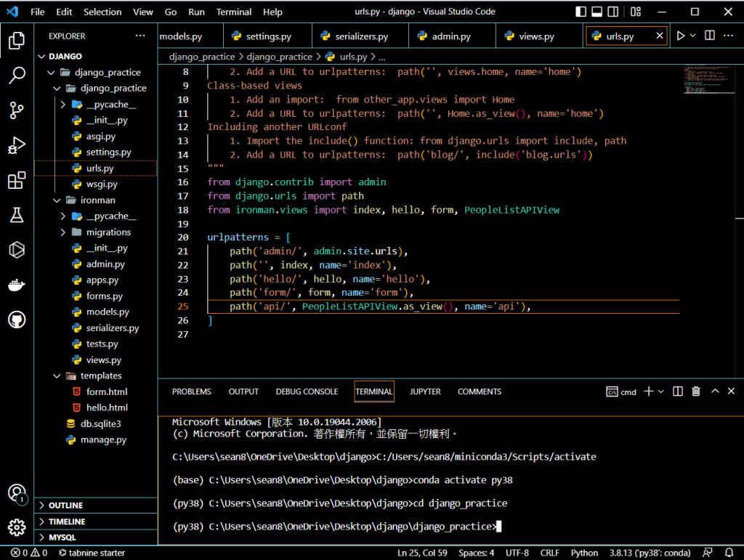
Task: Open the GitHub view icon
Action: [17, 320]
